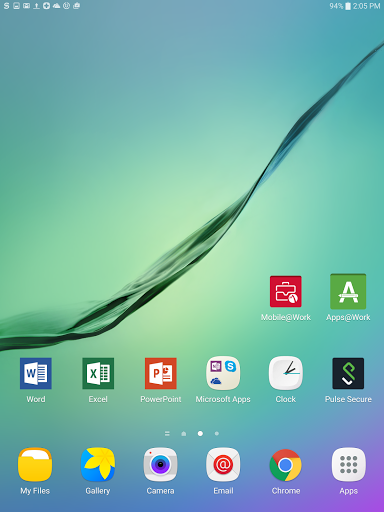The height and width of the screenshot is (512, 384).
Task: Open the Clock app
Action: (286, 373)
